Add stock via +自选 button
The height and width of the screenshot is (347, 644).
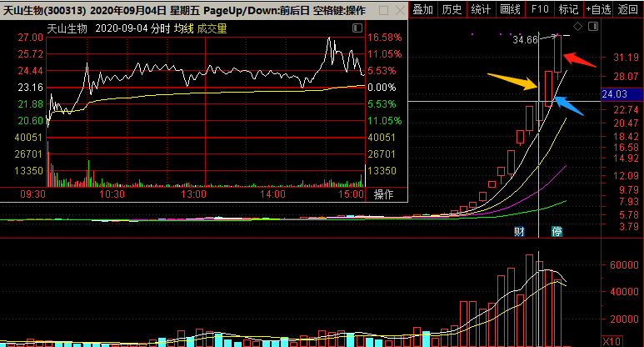[x=598, y=9]
